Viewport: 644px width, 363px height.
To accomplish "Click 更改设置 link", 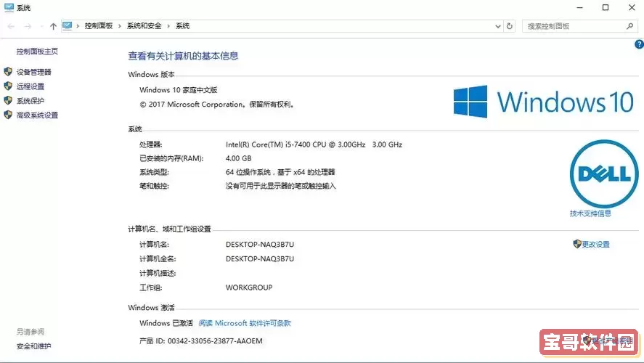I will [x=595, y=245].
